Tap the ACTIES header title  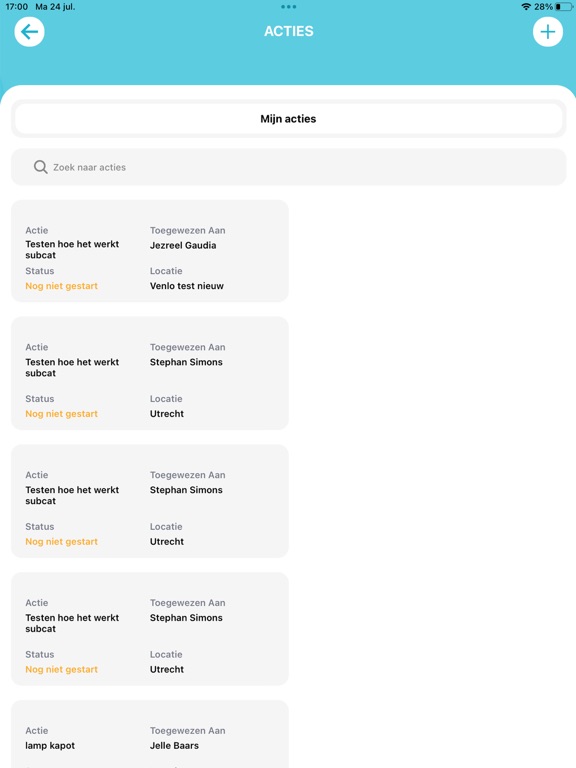(288, 31)
